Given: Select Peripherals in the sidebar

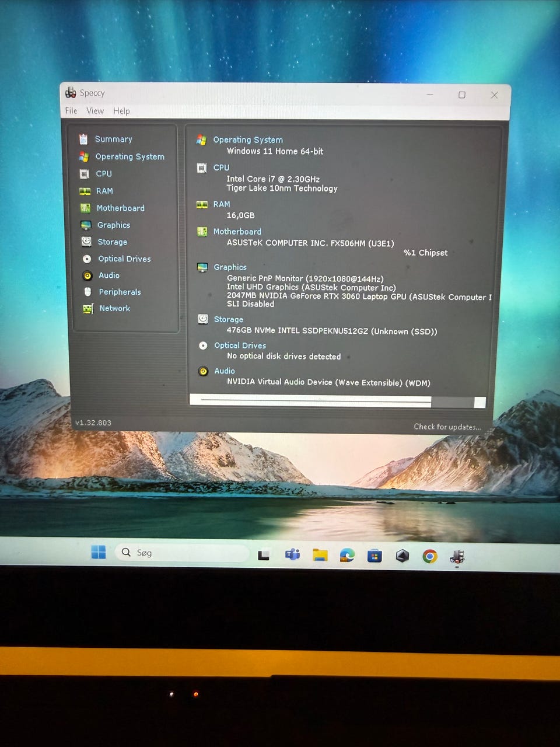Looking at the screenshot, I should (120, 292).
